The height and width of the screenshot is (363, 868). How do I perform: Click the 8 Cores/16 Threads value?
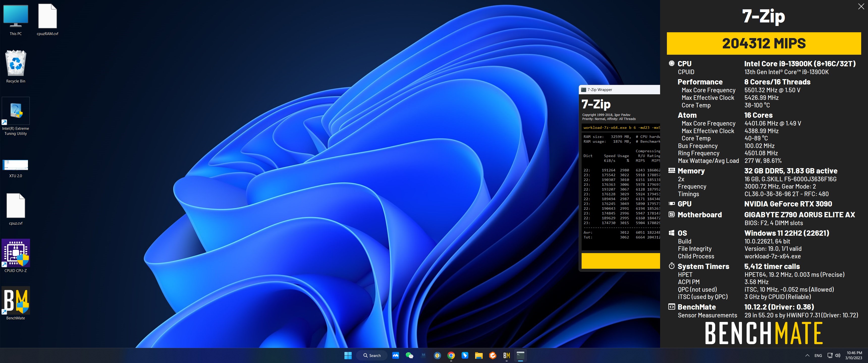point(777,82)
